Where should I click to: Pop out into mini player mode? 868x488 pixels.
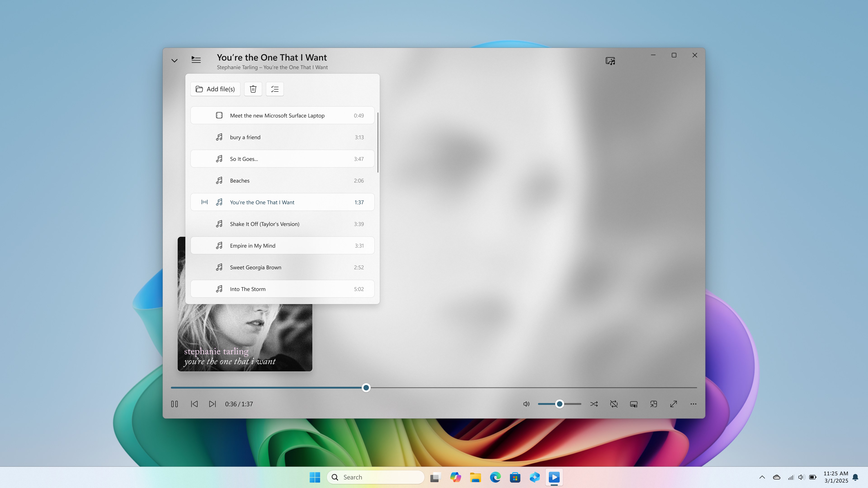pos(653,404)
